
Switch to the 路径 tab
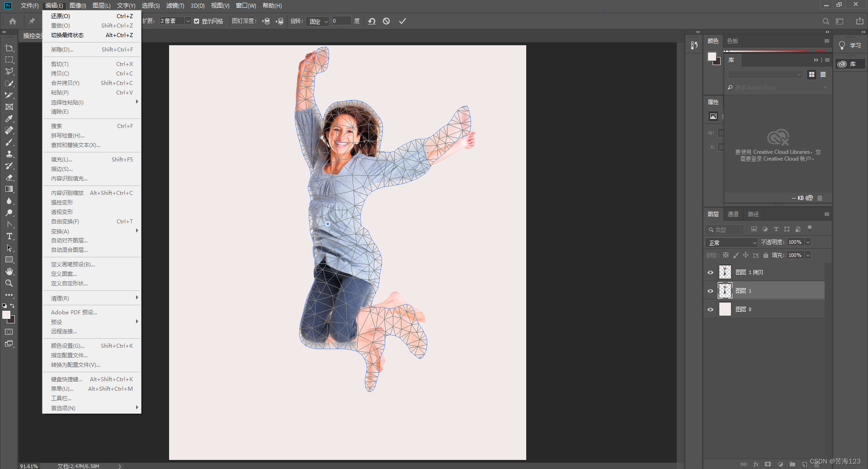753,214
